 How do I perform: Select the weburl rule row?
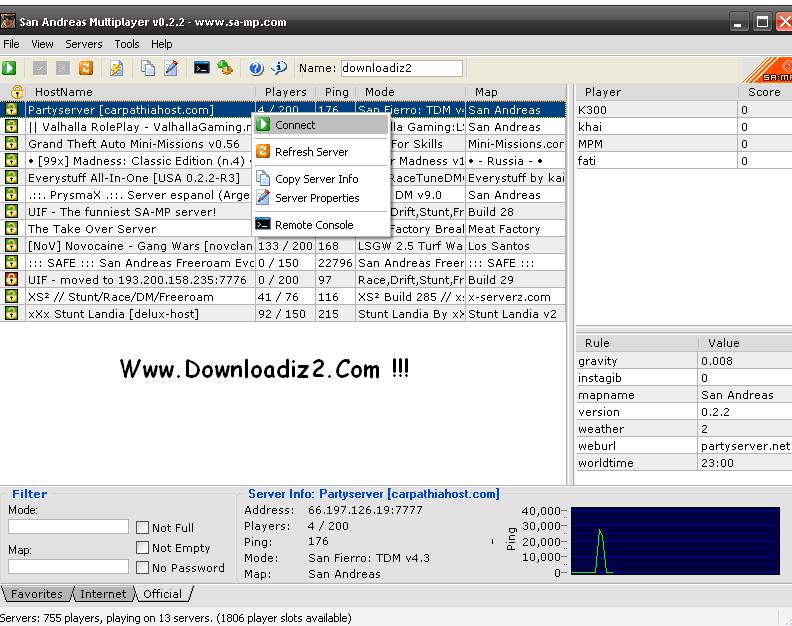[684, 446]
